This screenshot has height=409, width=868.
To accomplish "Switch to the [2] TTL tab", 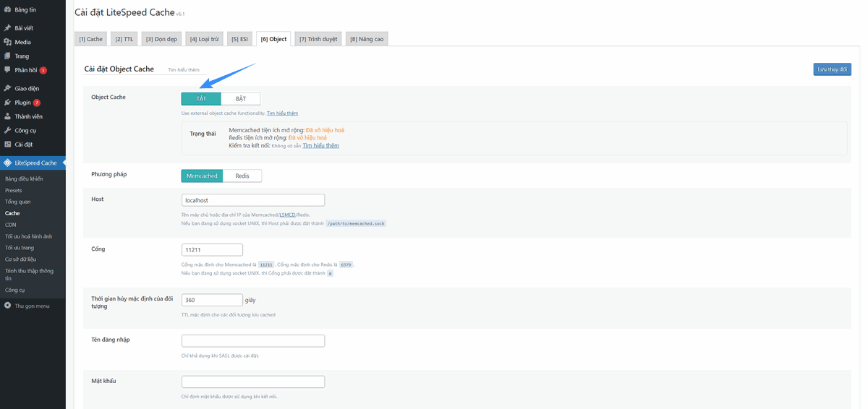I will point(124,39).
